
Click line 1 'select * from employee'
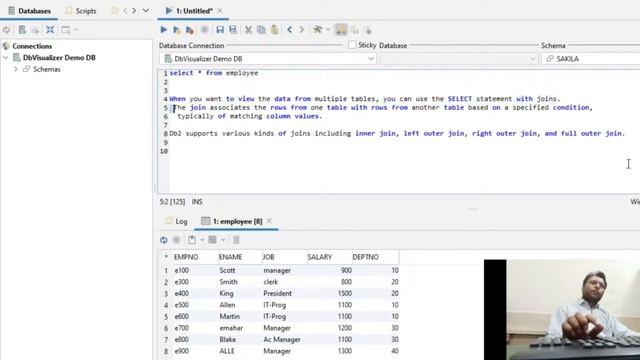[x=214, y=73]
